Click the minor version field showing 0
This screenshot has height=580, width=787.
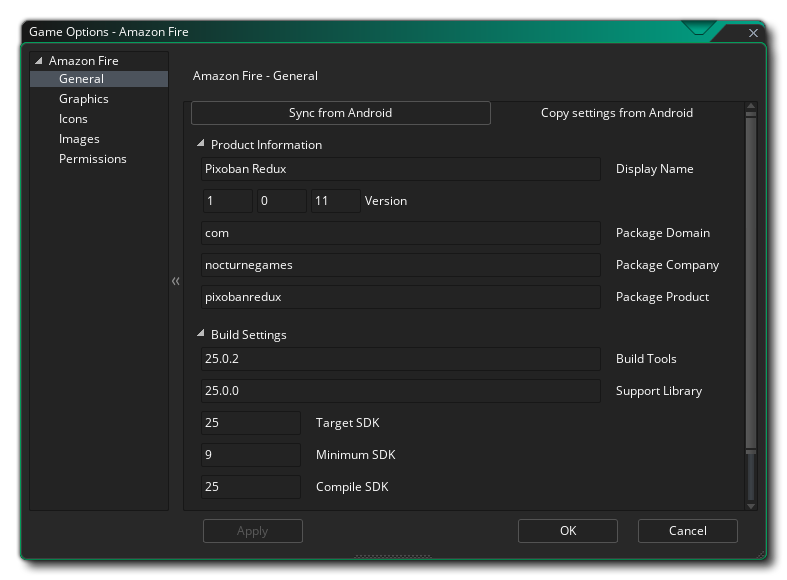pyautogui.click(x=282, y=201)
